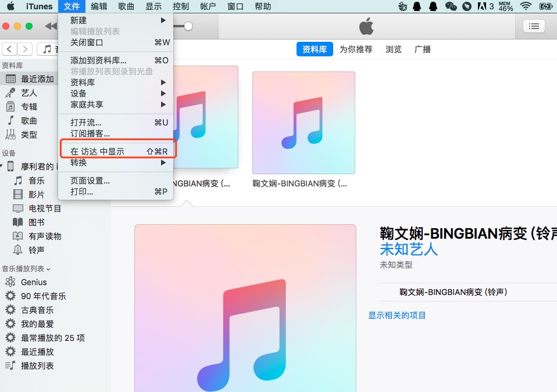Choose 打开流... menu item
Viewport: 557px width, 392px height.
point(116,123)
